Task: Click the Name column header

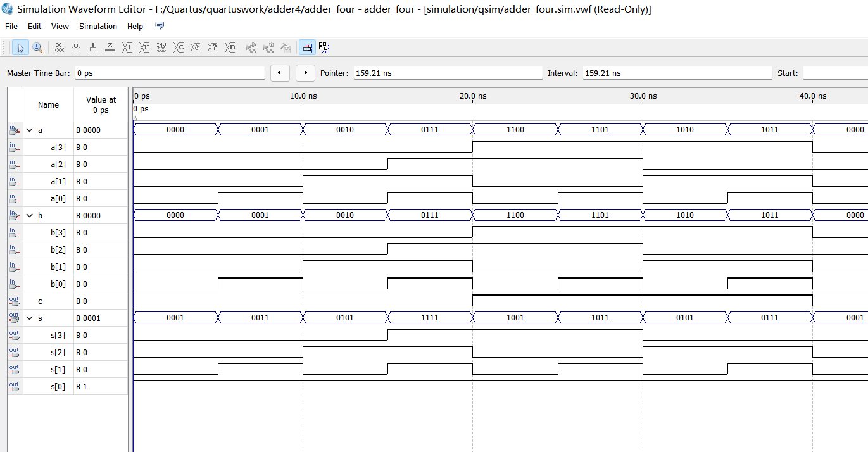Action: (48, 105)
